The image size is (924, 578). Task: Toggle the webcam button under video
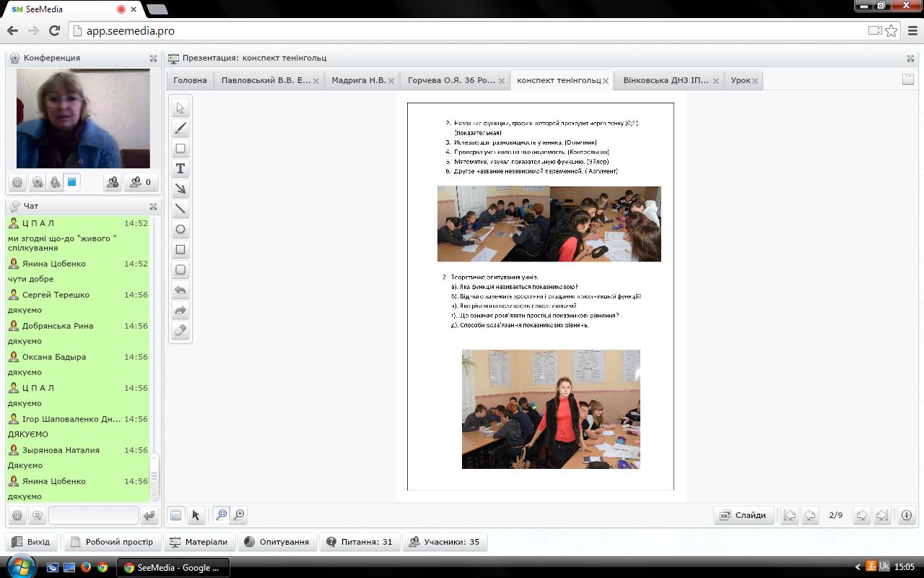click(x=38, y=183)
